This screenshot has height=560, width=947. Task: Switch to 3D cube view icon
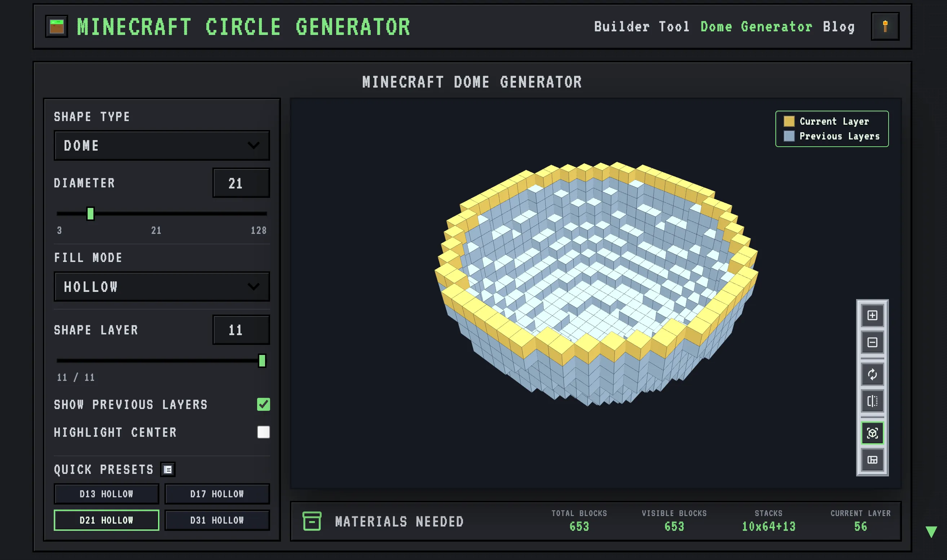coord(872,433)
